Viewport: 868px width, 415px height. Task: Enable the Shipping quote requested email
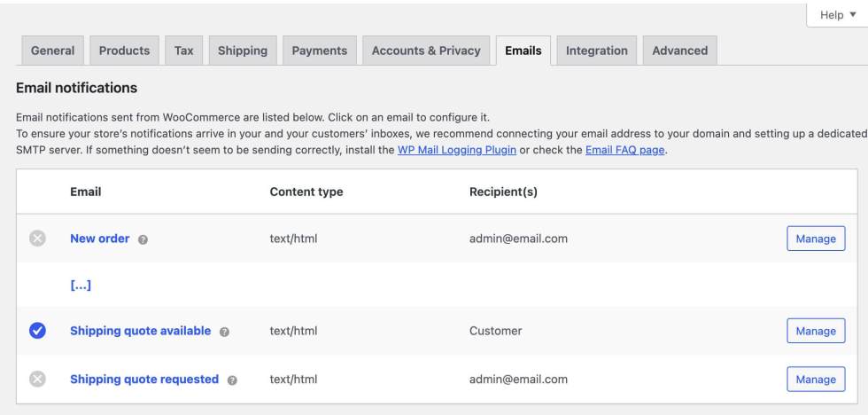click(x=37, y=379)
